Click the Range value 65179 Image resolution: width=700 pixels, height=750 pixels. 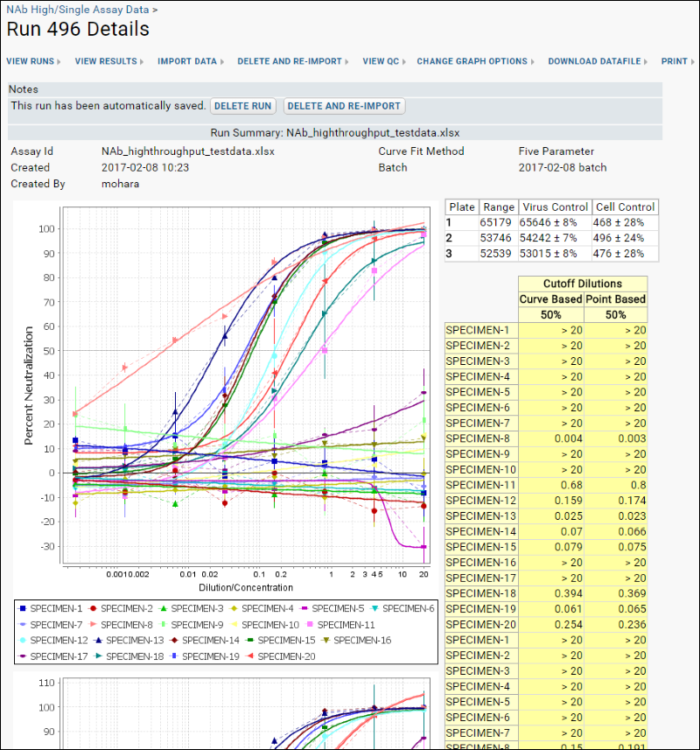[496, 223]
